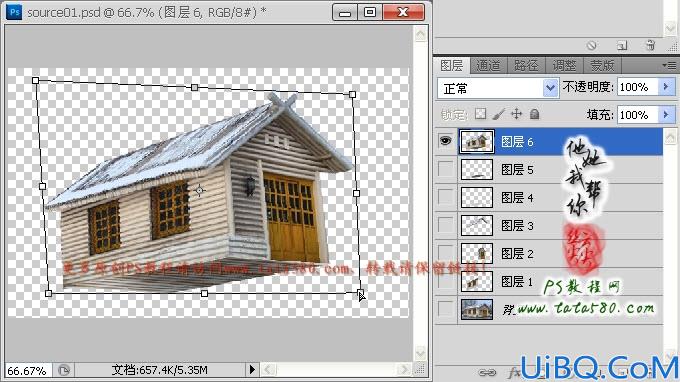Switch to the 图层 tab
The height and width of the screenshot is (382, 680).
tap(451, 65)
